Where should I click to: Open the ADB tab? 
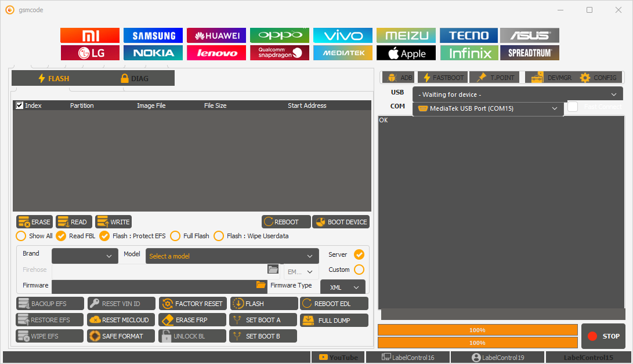pos(399,78)
